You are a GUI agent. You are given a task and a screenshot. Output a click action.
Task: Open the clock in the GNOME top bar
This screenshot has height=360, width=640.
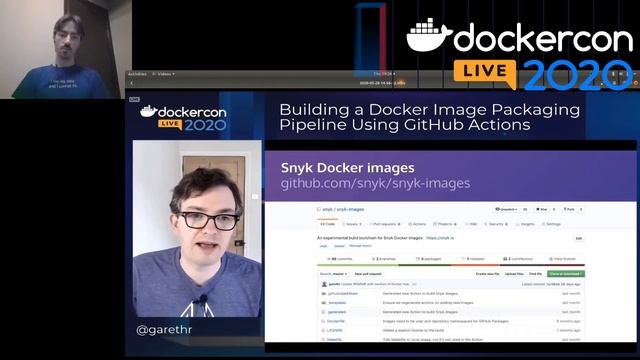(384, 74)
